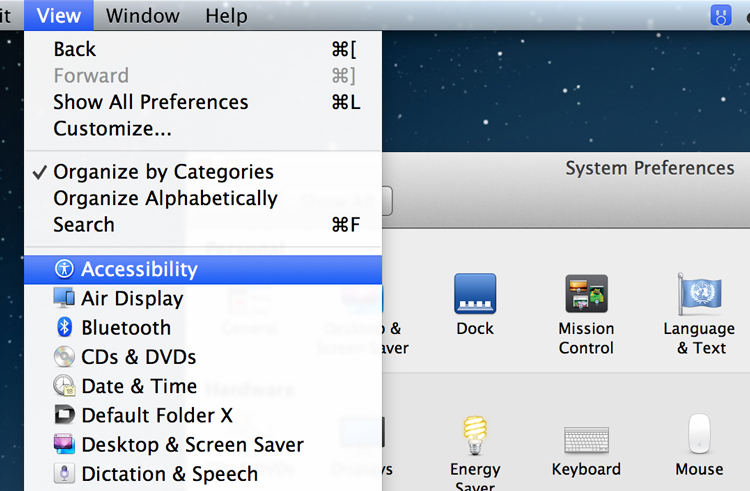Select Bluetooth menu entry

[203, 327]
